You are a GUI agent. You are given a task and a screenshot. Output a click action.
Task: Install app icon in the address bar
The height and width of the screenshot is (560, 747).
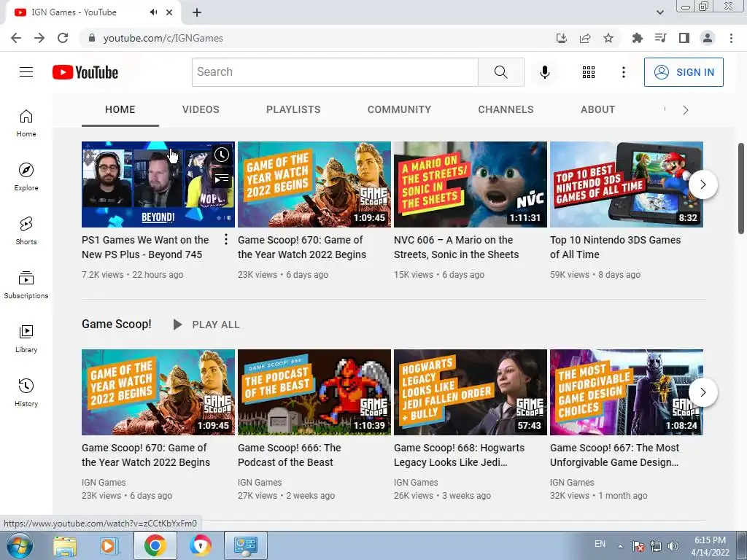coord(562,38)
